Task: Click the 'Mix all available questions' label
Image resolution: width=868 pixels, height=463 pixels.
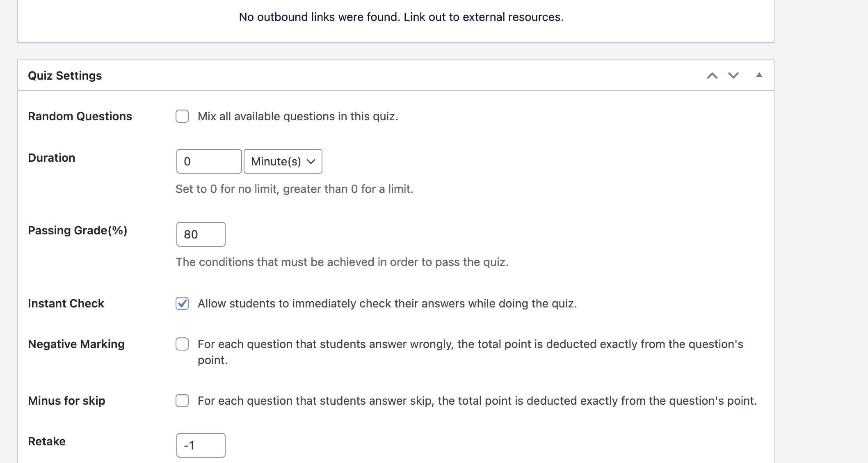Action: 298,117
